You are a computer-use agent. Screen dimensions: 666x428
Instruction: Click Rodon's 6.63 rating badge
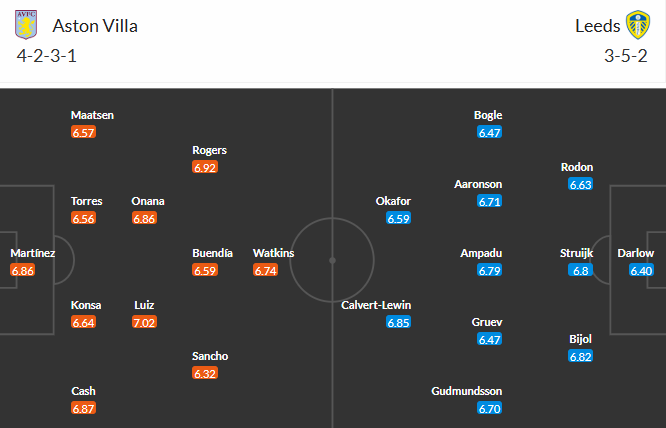point(581,184)
